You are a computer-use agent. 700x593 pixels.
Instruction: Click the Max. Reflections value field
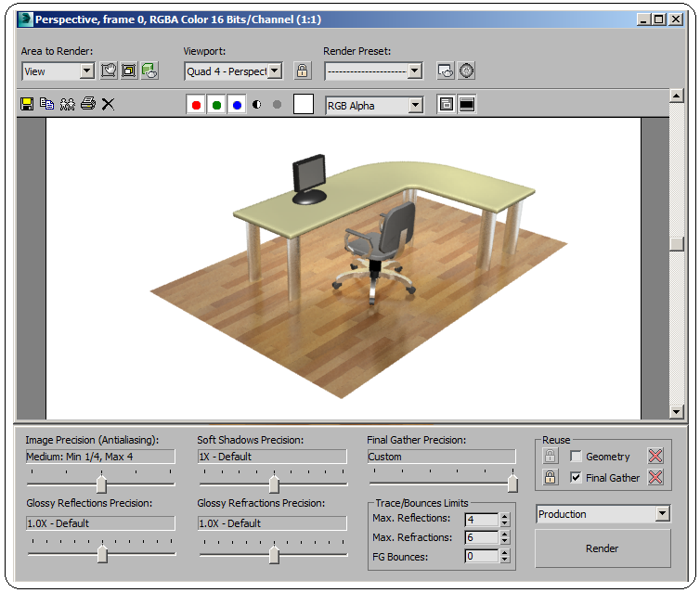click(481, 519)
